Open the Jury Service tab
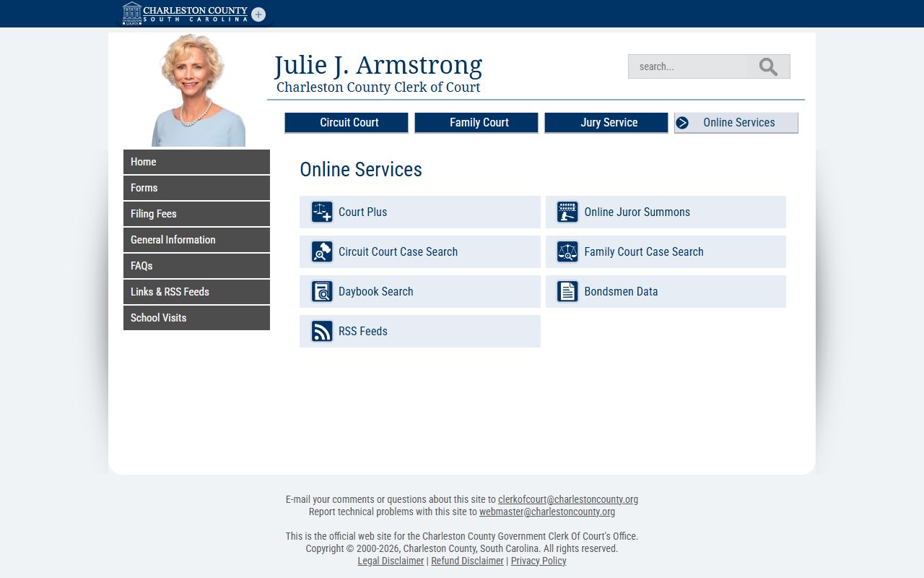This screenshot has width=924, height=578. [x=606, y=123]
